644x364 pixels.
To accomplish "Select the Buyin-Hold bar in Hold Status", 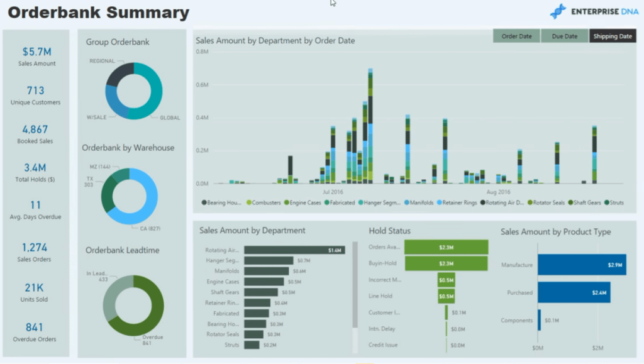I will [x=447, y=263].
